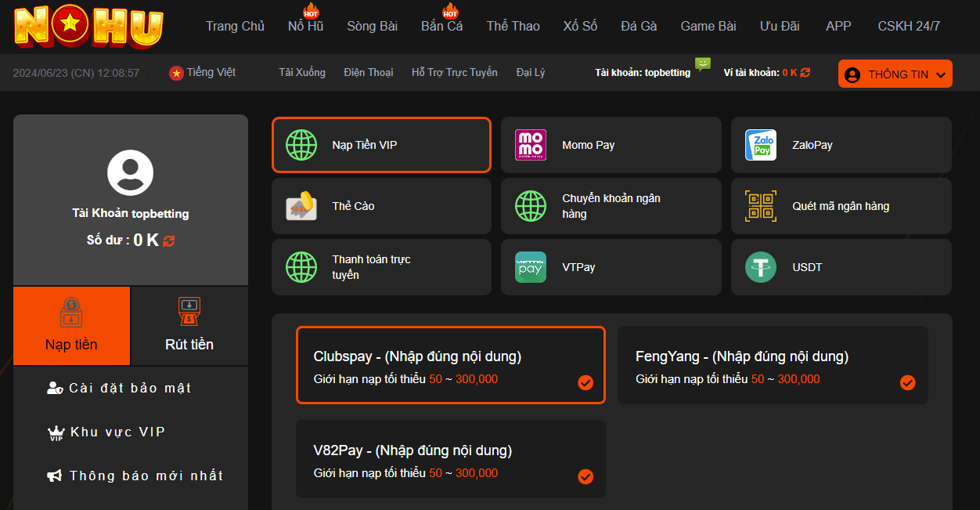Click the Tài khoản: topbetting text

tap(643, 73)
